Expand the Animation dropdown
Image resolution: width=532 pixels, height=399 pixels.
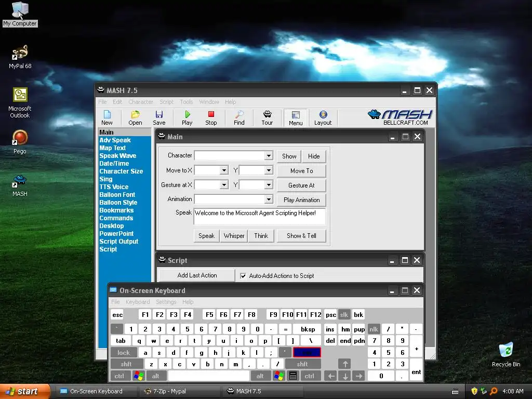click(x=269, y=199)
